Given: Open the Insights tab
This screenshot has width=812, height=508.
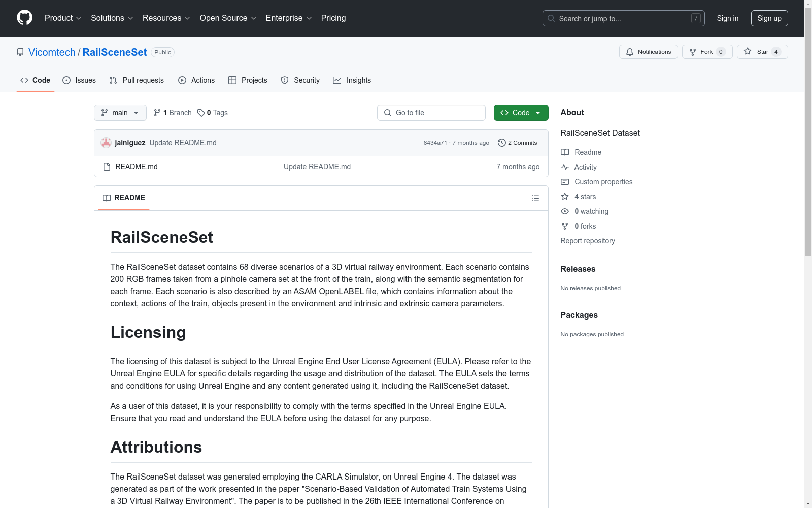Looking at the screenshot, I should point(352,80).
